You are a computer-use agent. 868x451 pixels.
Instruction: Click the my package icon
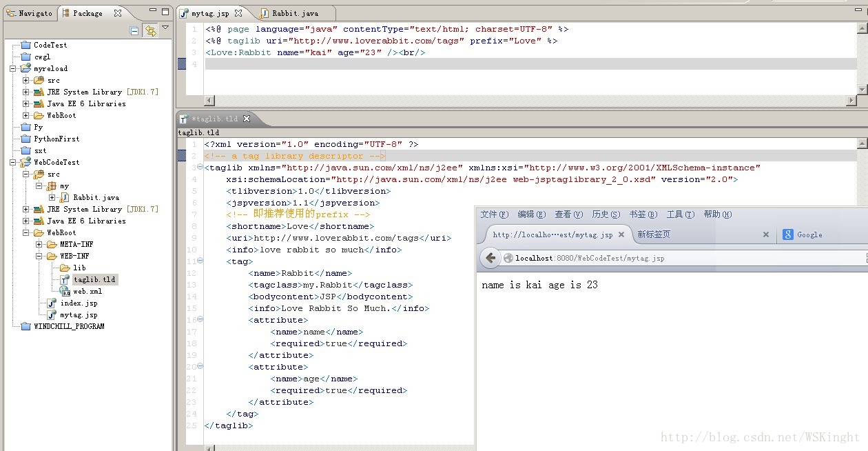tap(52, 186)
